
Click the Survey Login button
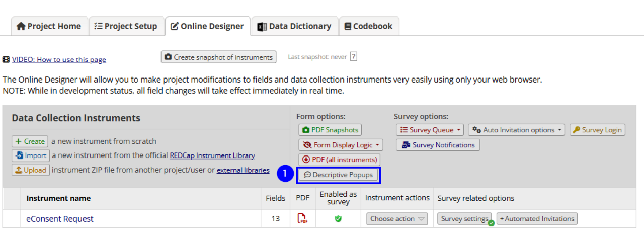coord(597,130)
